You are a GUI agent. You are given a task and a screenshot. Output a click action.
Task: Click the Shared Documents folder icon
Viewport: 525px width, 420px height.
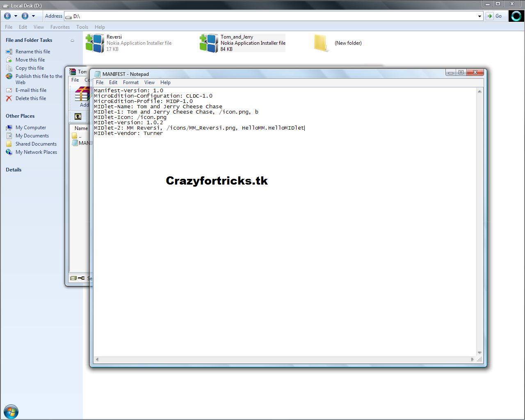click(9, 144)
